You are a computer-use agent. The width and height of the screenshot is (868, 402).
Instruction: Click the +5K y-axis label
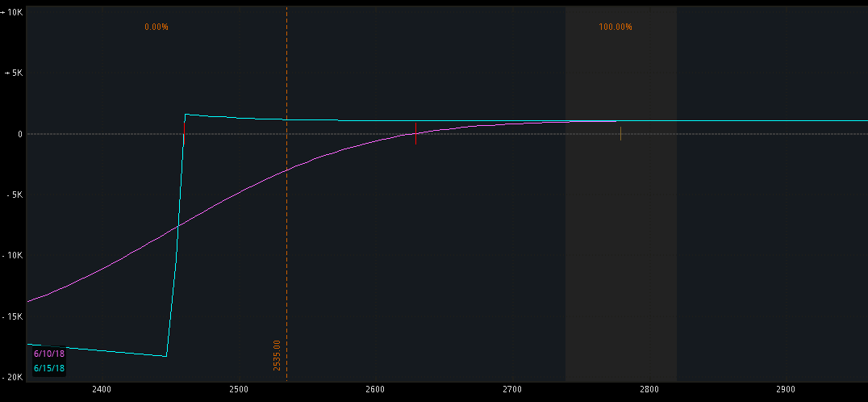click(14, 73)
